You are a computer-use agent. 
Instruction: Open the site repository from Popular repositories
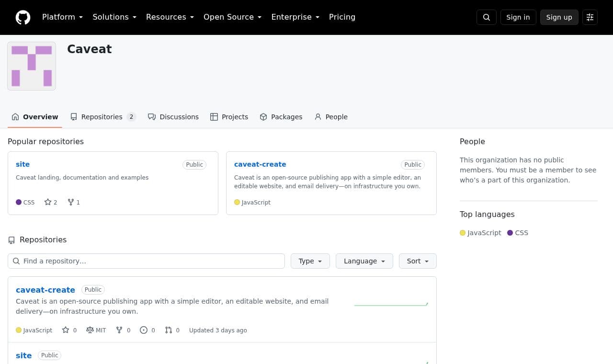[x=23, y=164]
